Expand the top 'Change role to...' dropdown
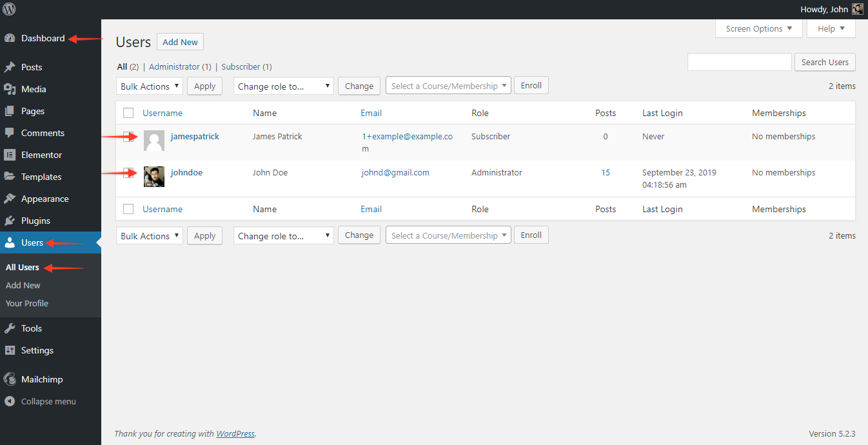 click(284, 86)
